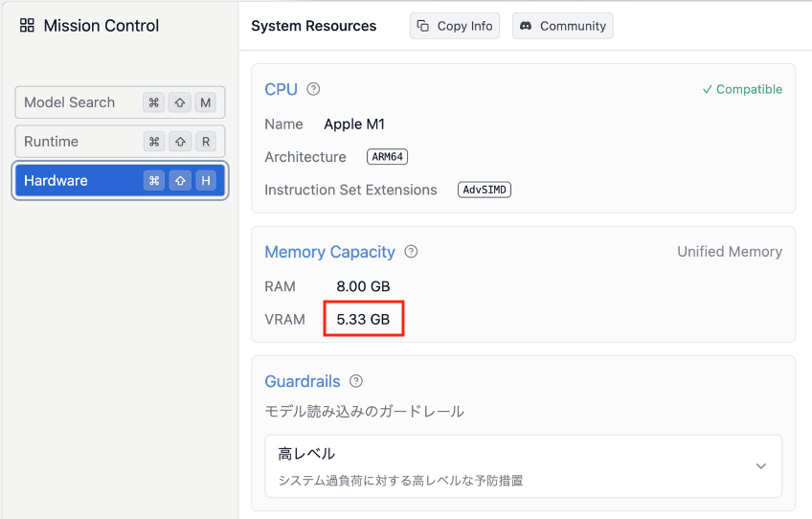This screenshot has height=519, width=812.
Task: Click the Discord icon in Community button
Action: tap(526, 26)
